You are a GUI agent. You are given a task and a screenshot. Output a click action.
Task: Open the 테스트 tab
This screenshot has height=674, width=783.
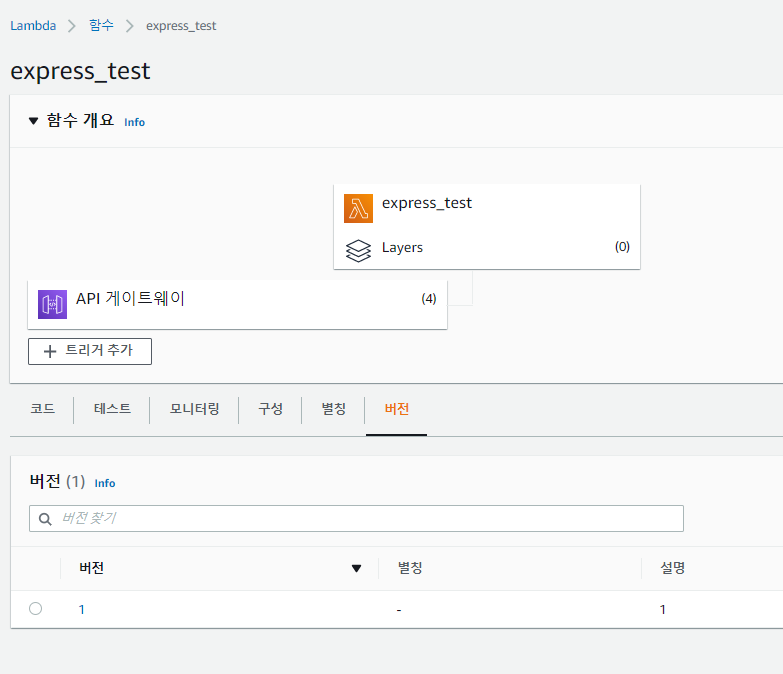tap(112, 409)
